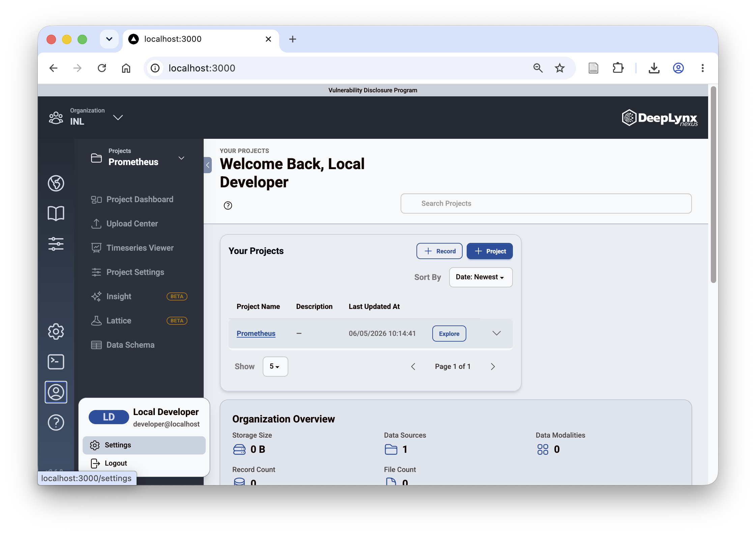
Task: Open the Show 5 rows dropdown
Action: 275,367
